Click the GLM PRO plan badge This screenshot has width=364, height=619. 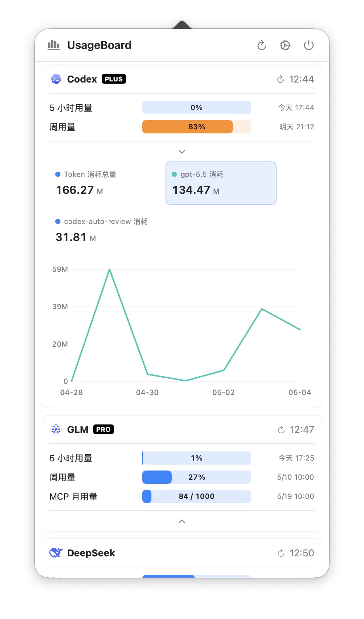click(104, 430)
